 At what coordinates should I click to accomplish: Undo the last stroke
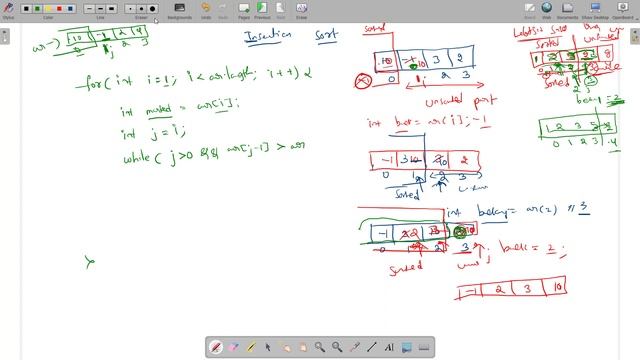pos(206,10)
